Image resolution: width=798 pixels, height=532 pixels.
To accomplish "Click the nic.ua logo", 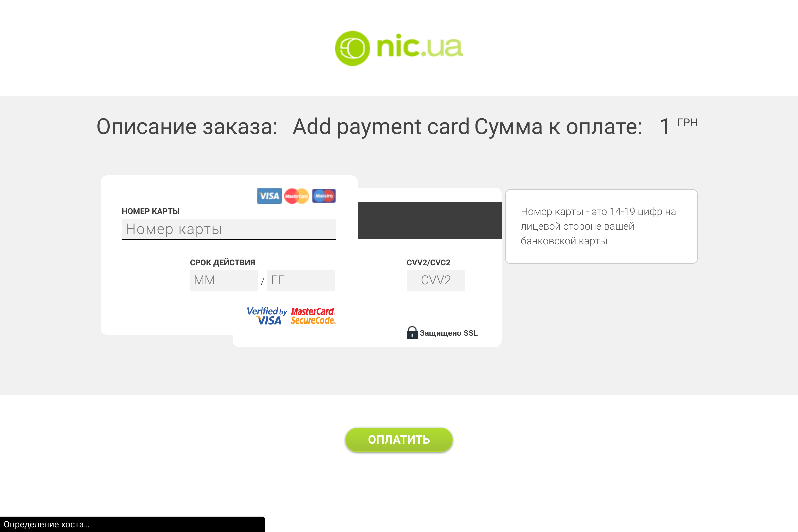I will (x=399, y=48).
